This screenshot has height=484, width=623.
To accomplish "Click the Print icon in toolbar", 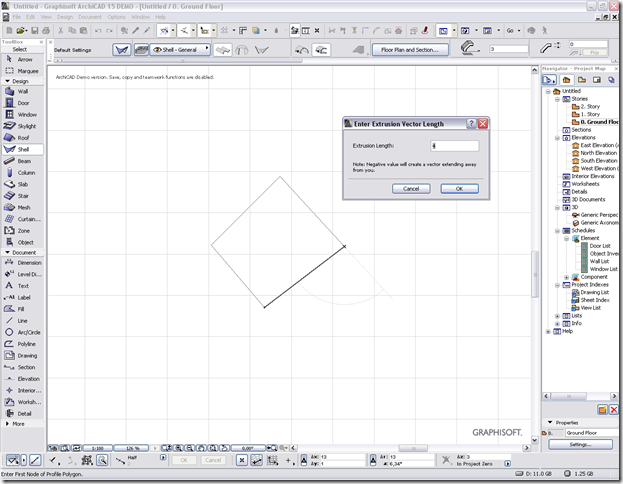I will click(46, 30).
